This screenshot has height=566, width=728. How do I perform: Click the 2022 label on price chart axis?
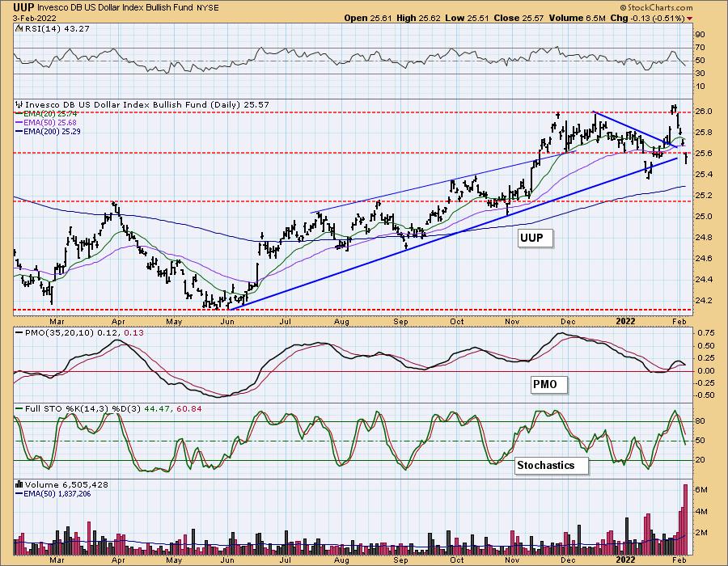[625, 321]
